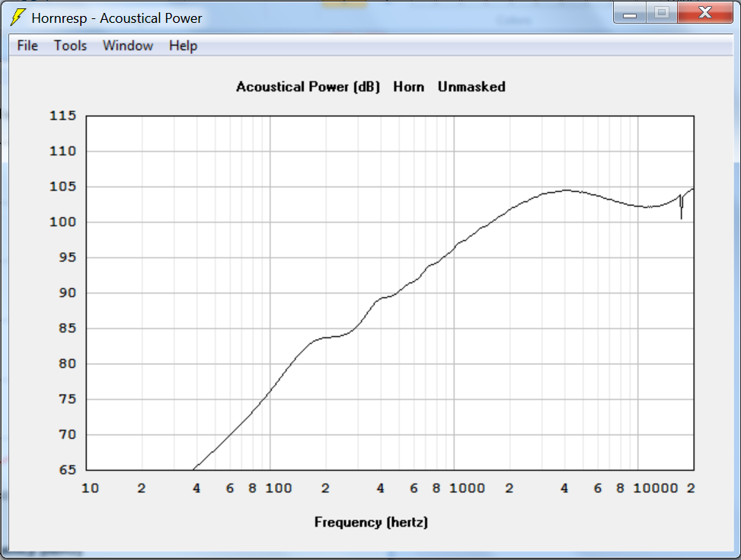The width and height of the screenshot is (741, 560).
Task: Click the 90 value on vertical axis
Action: pyautogui.click(x=67, y=293)
